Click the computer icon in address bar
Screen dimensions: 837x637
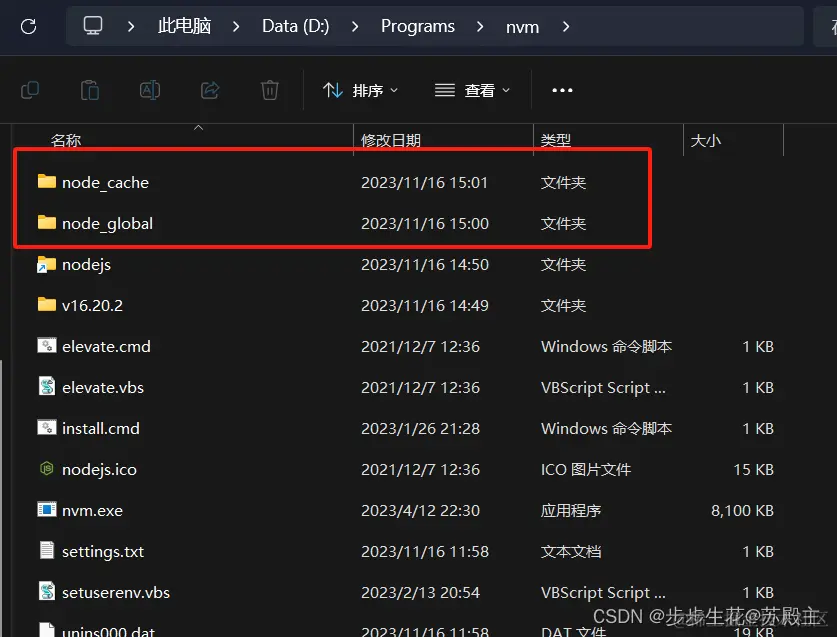(x=93, y=26)
